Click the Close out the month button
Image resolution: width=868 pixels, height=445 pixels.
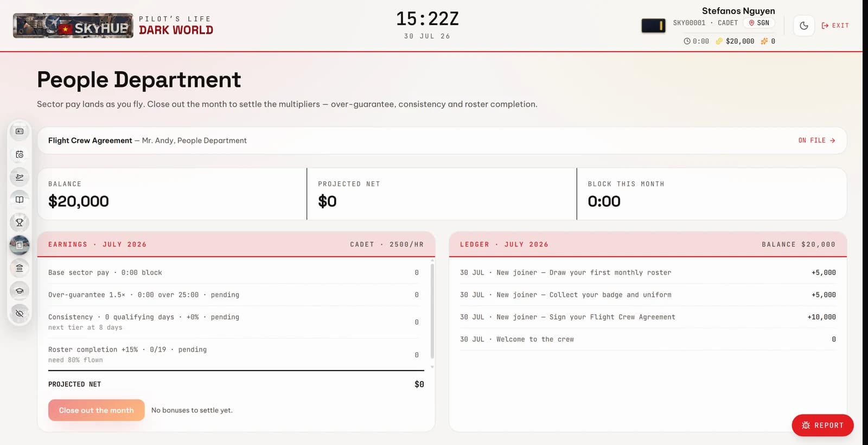(97, 410)
